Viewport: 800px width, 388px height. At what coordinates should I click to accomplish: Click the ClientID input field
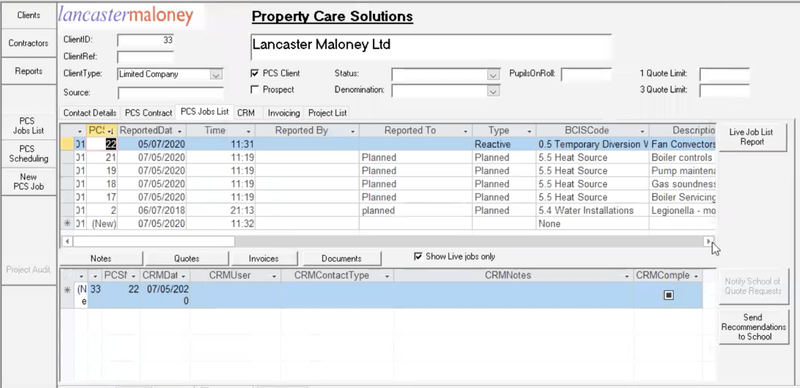tap(146, 40)
